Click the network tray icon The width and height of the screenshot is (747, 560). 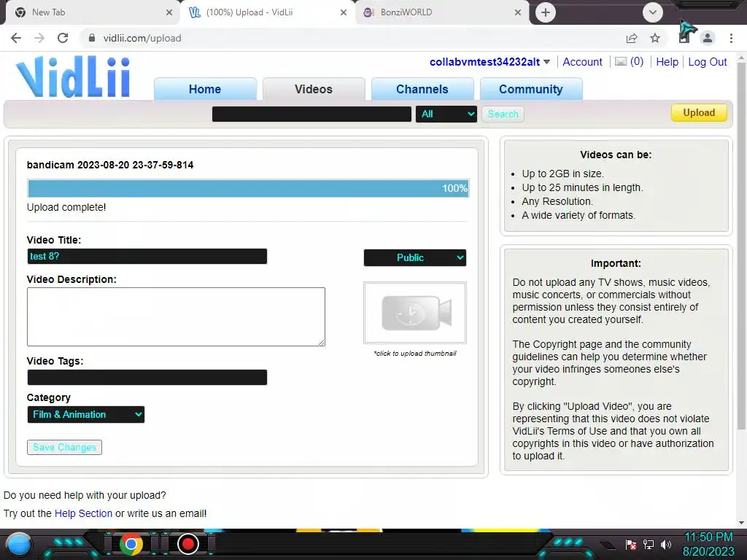coord(649,544)
